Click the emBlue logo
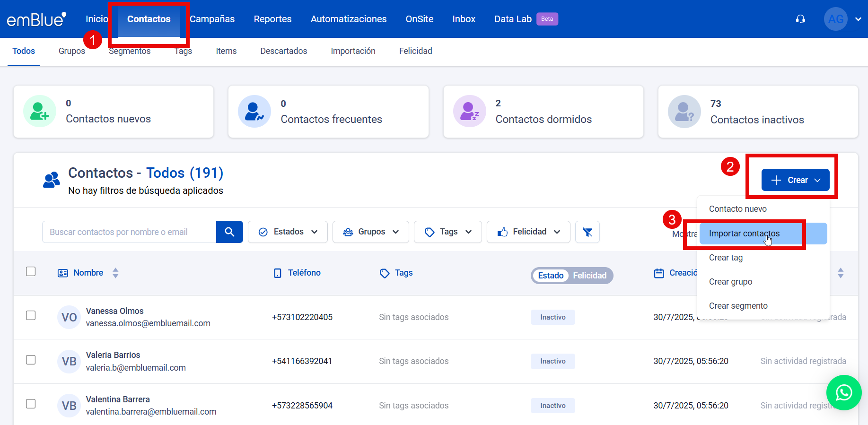 pos(36,19)
